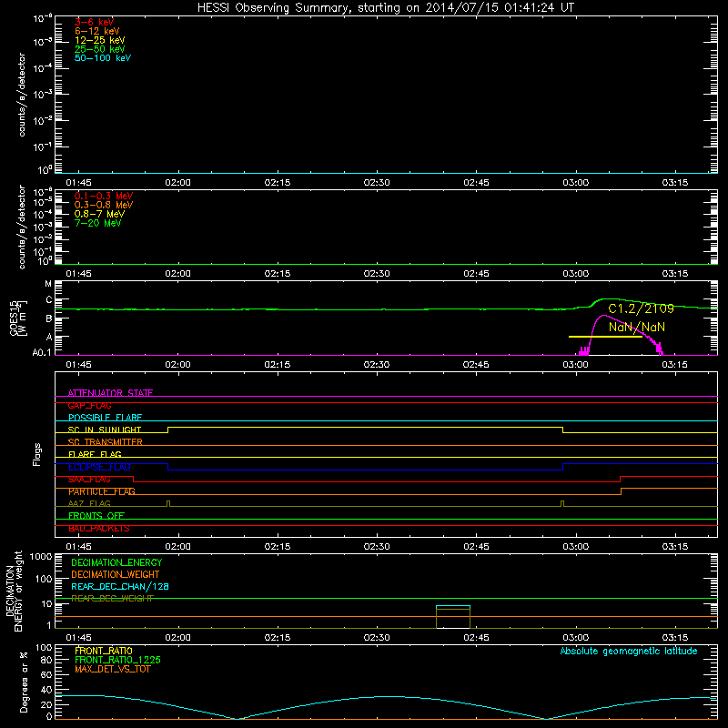
Task: Click the REAR_DEC_CHAN/128 legend label
Action: (x=120, y=587)
